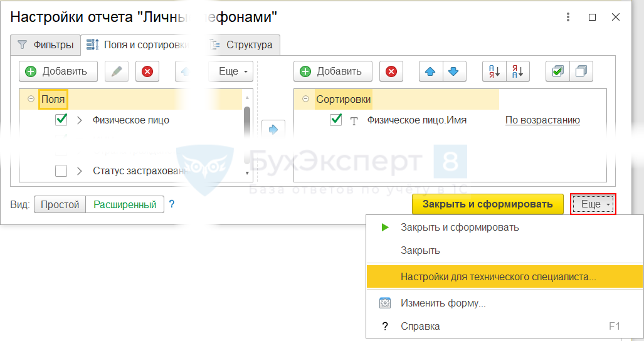Delete sorting with red cross icon
Viewport: 644px width, 341px height.
391,71
